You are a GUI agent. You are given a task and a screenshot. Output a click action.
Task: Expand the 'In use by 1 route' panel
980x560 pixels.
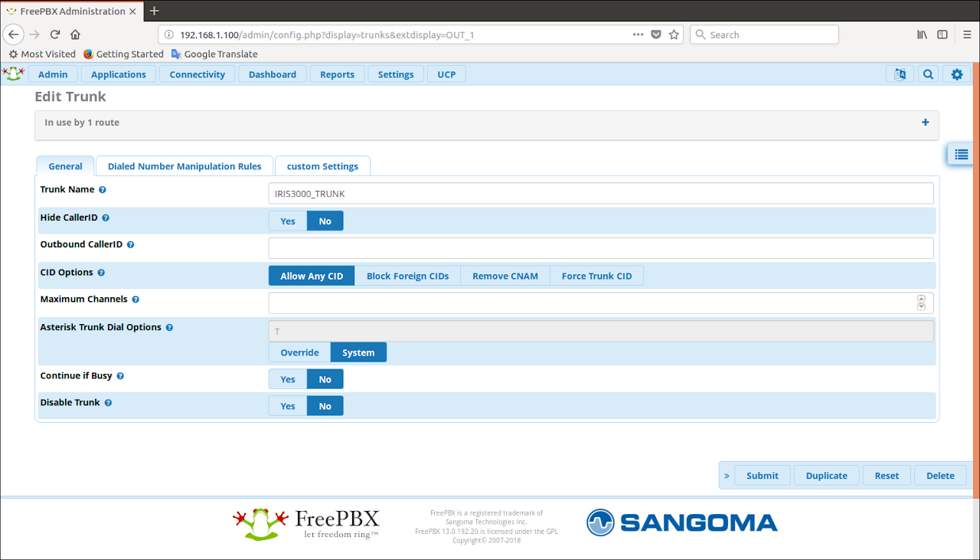pos(925,123)
